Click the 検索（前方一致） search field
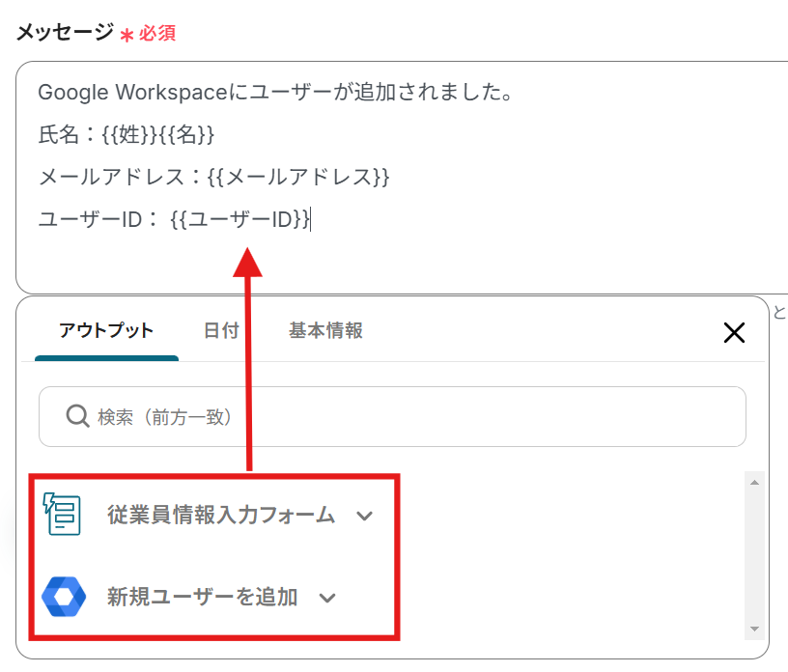 (406, 416)
